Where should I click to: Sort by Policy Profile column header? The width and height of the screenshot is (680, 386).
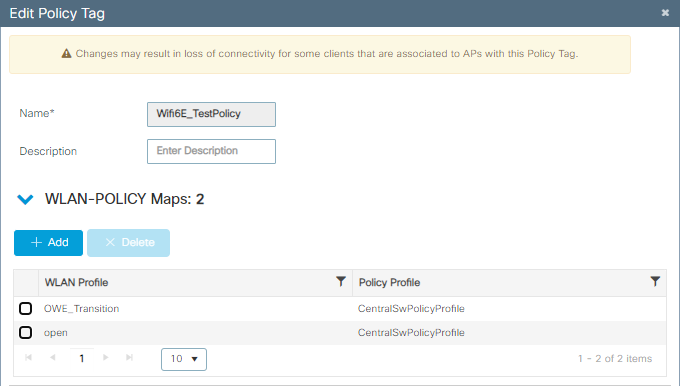(389, 282)
